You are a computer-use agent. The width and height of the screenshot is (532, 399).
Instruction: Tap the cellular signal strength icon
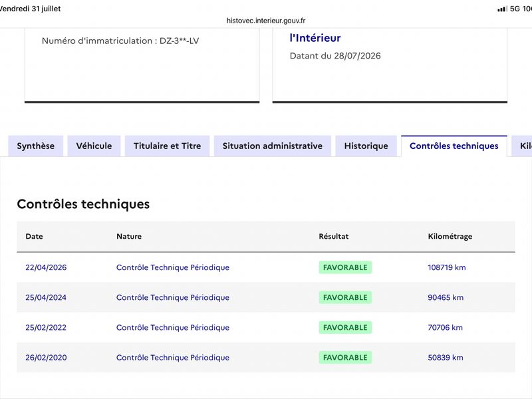point(502,9)
